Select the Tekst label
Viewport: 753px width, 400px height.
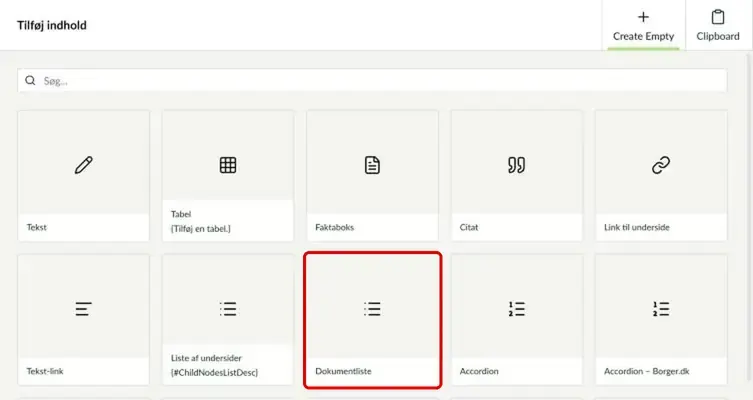click(36, 227)
